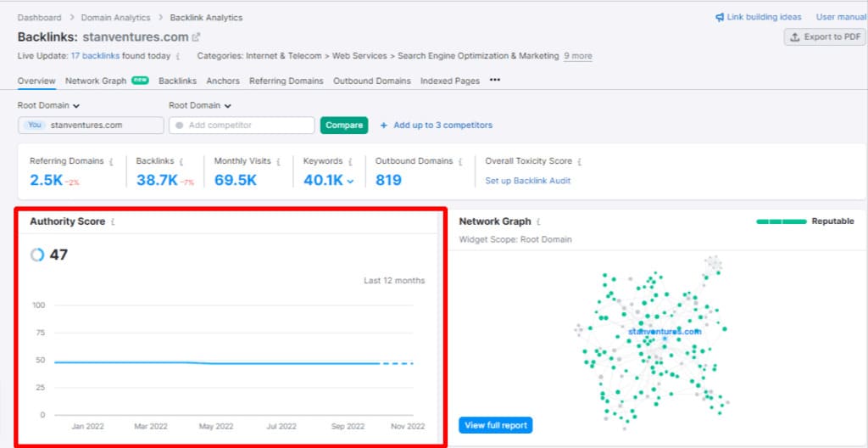Screen dimensions: 868x448
Task: Click the Add competitor input field
Action: (x=242, y=126)
